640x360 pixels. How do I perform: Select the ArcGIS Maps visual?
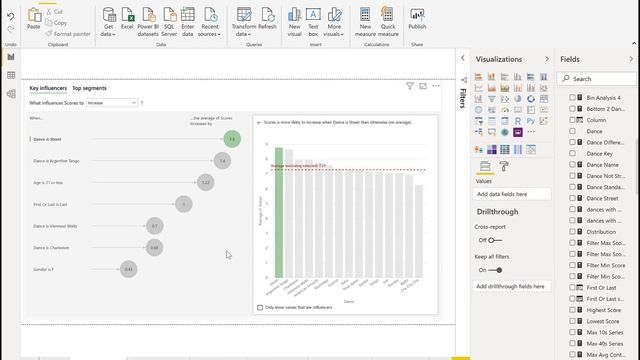click(x=504, y=132)
